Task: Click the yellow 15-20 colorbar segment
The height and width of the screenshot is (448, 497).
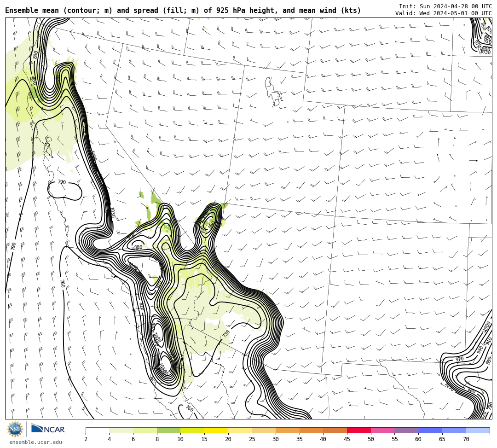Action: pyautogui.click(x=216, y=430)
